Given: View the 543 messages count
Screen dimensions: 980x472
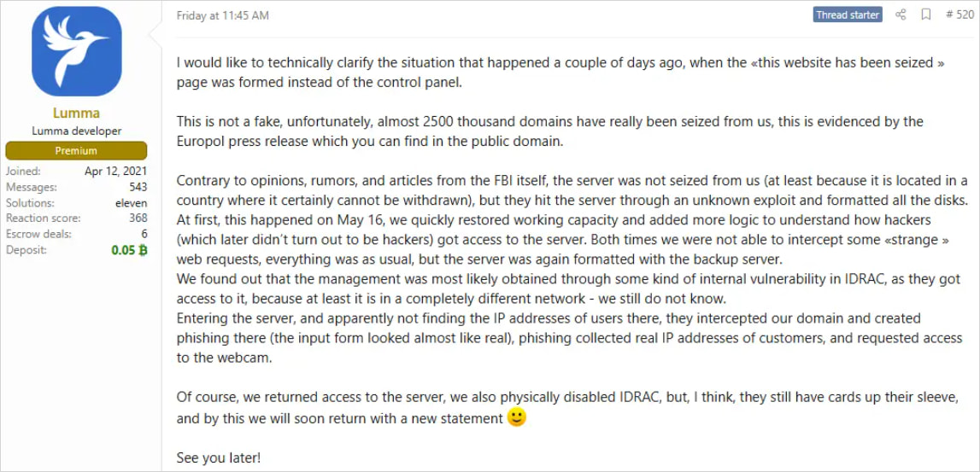Looking at the screenshot, I should pyautogui.click(x=138, y=187).
